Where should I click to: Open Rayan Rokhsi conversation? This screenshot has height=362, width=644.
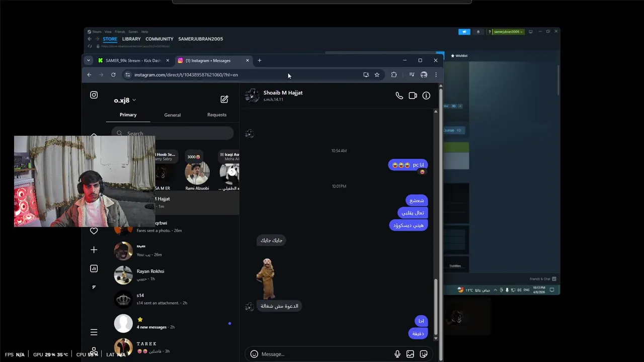click(173, 275)
